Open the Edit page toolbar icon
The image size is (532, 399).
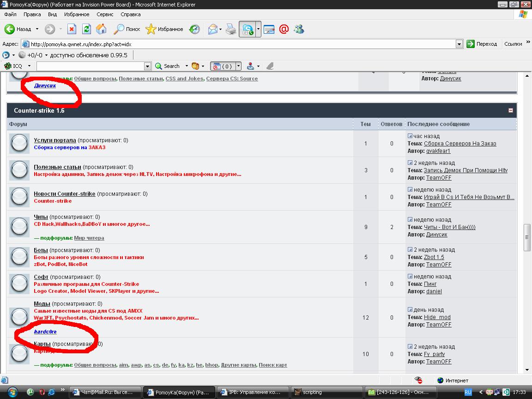click(x=269, y=29)
